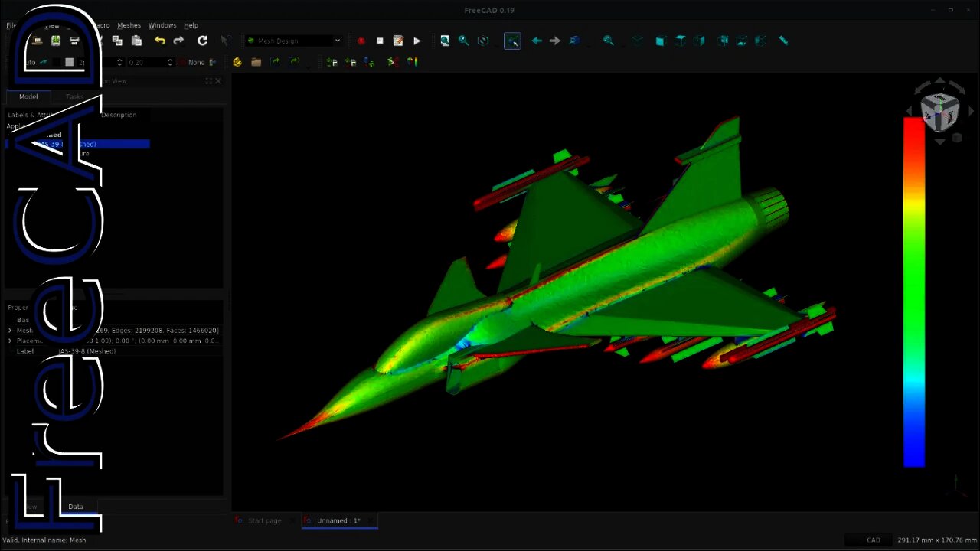Click the gray color swatch in toolbar
The height and width of the screenshot is (551, 980).
point(69,62)
